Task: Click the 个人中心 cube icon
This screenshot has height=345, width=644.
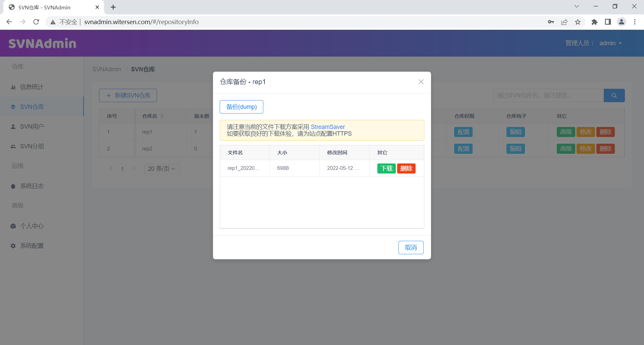Action: 13,226
